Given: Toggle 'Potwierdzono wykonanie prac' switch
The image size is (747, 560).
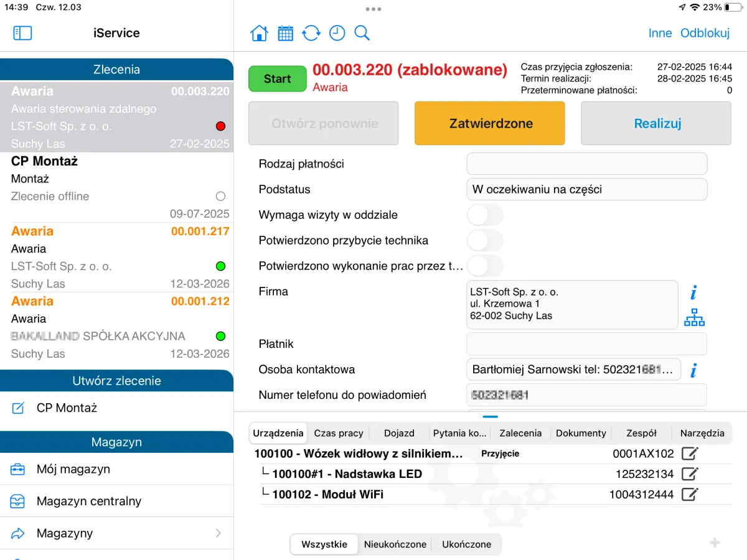Looking at the screenshot, I should (x=485, y=266).
